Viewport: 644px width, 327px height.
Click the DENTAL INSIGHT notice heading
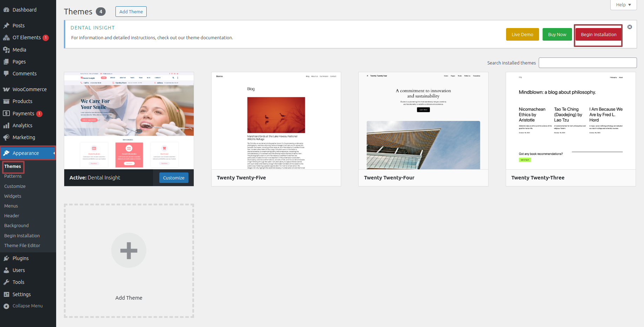(x=93, y=28)
